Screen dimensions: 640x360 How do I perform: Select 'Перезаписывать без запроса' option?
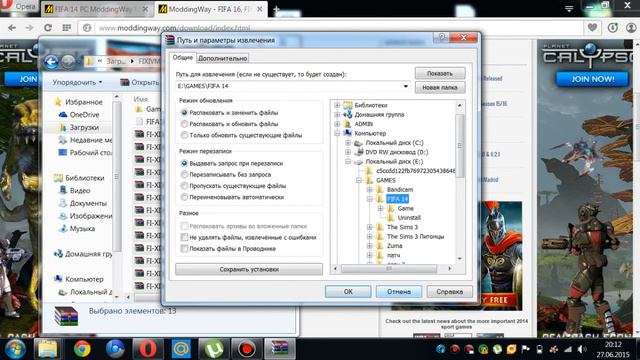click(184, 174)
